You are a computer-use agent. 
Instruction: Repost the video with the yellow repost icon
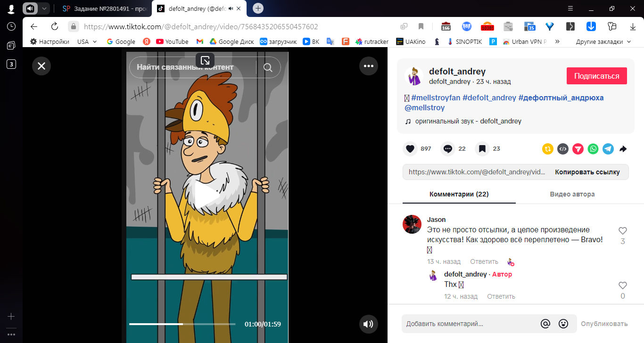pos(548,149)
